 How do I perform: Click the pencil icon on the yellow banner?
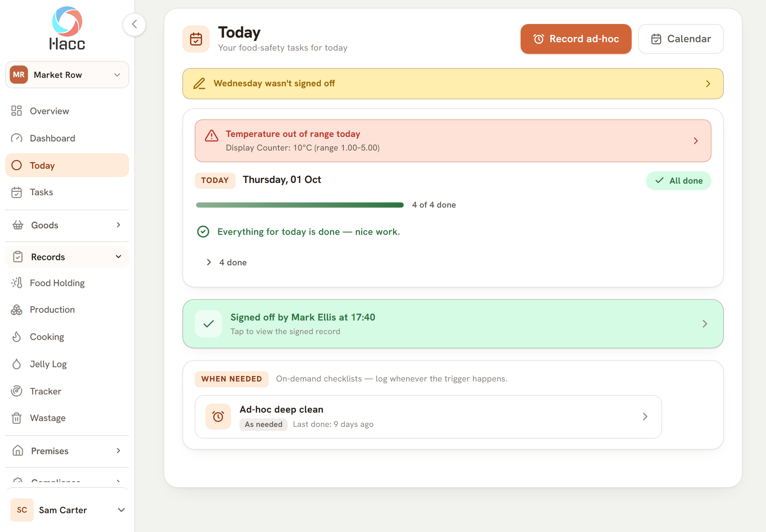199,84
